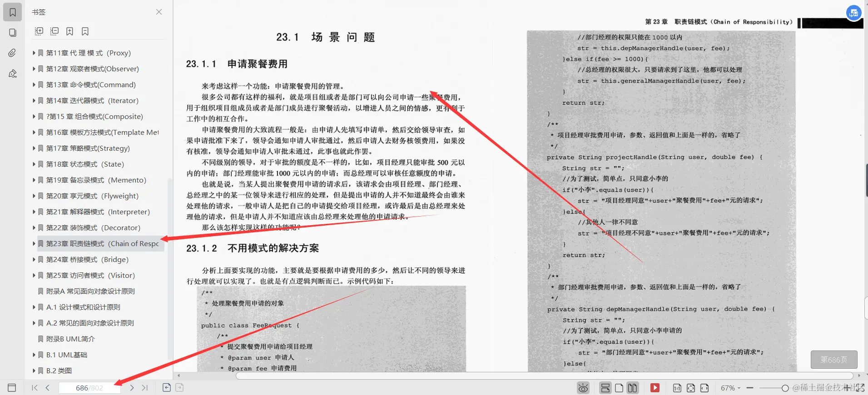
Task: Open bookmark B.1 UML基础
Action: (66, 355)
